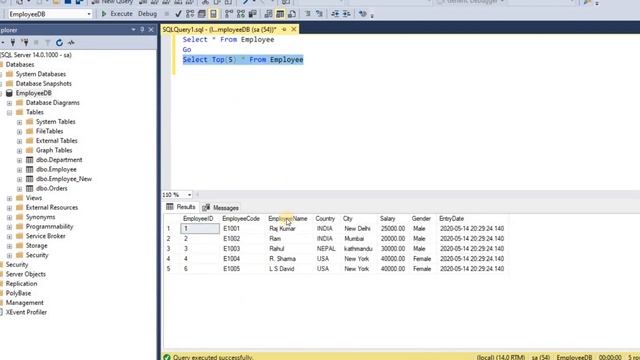Image resolution: width=640 pixels, height=360 pixels.
Task: Specify values for template parameters icon
Action: point(362,14)
